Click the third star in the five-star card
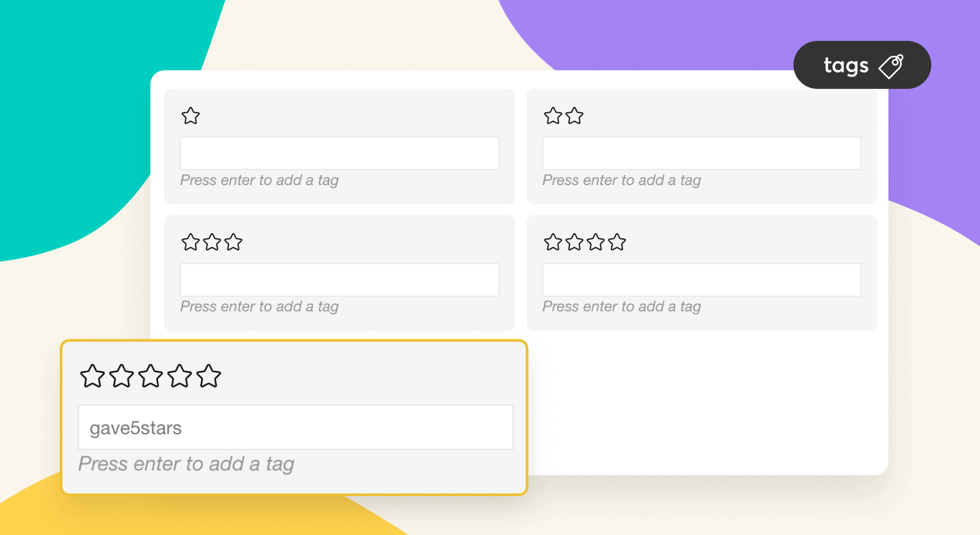980x535 pixels. point(150,376)
